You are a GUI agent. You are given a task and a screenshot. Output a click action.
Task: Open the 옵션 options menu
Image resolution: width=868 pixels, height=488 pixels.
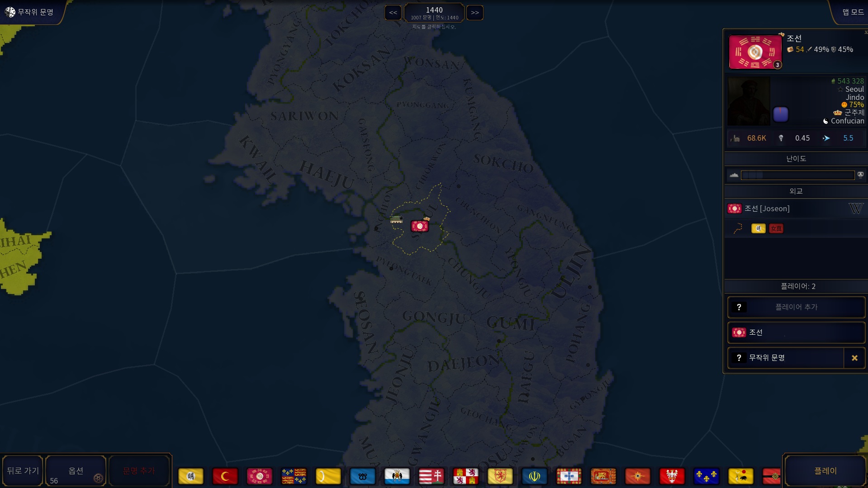point(76,471)
